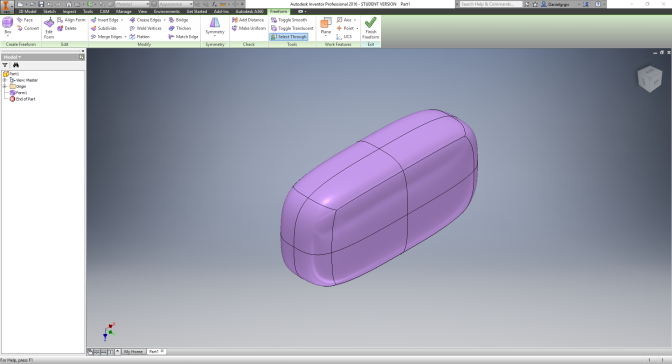Click the Search Help & Commands field
Image resolution: width=672 pixels, height=364 pixels.
491,4
